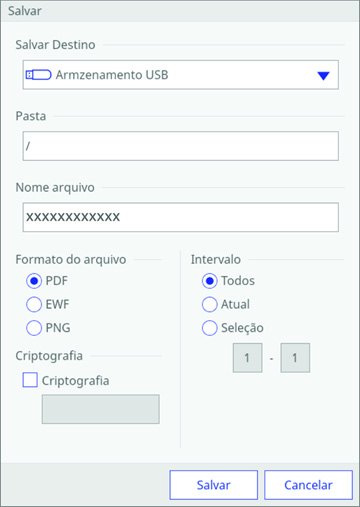Click the Intervalo section heading
Viewport: 360px width, 507px height.
(216, 259)
